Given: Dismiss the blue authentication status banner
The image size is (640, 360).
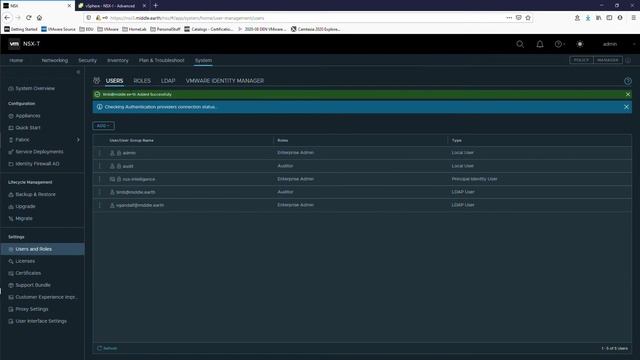Looking at the screenshot, I should click(626, 107).
